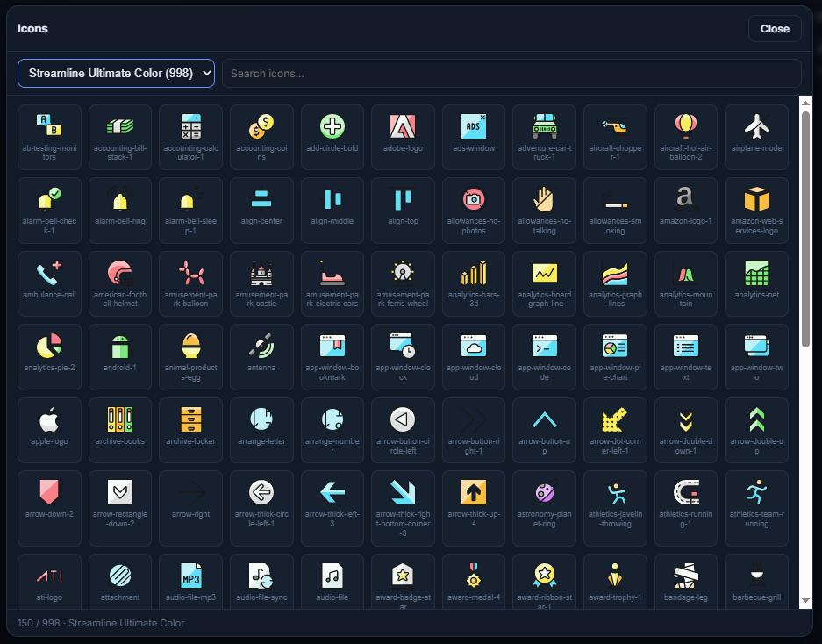
Task: Select the ati-logo icon
Action: pos(49,581)
